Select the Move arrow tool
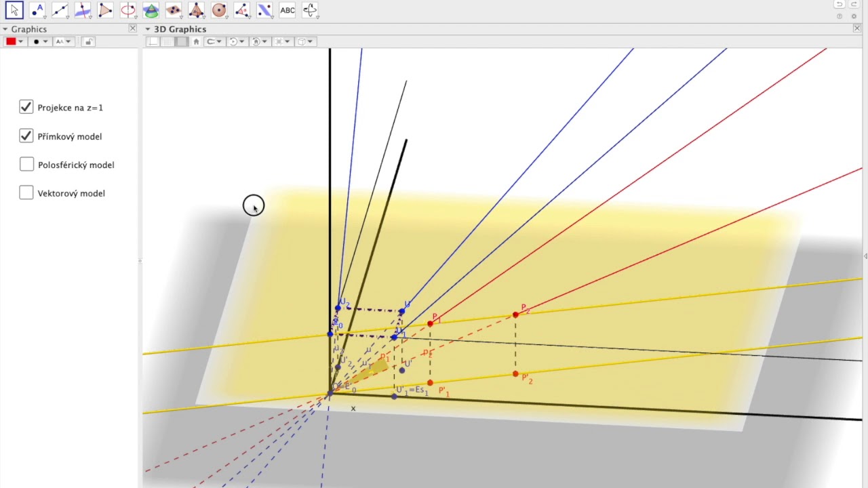 point(14,10)
